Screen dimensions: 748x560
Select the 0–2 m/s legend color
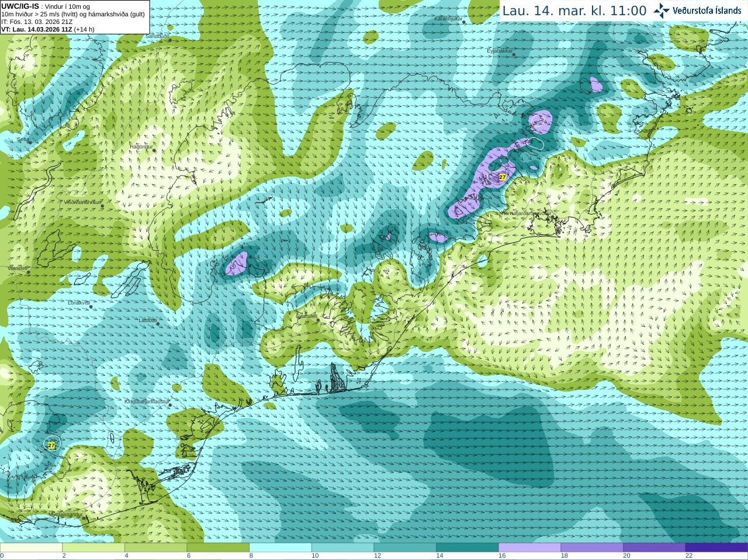point(31,548)
